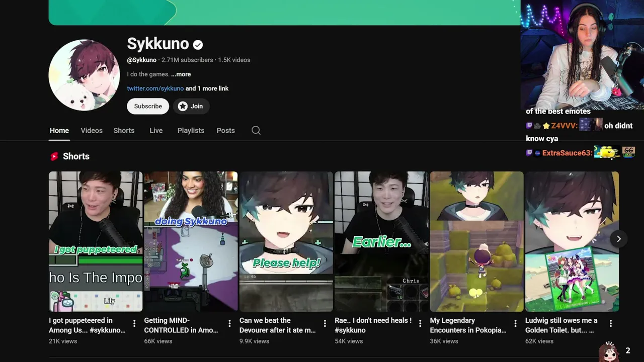Play the 'I got puppeteered' short thumbnail
644x362 pixels.
pyautogui.click(x=96, y=241)
